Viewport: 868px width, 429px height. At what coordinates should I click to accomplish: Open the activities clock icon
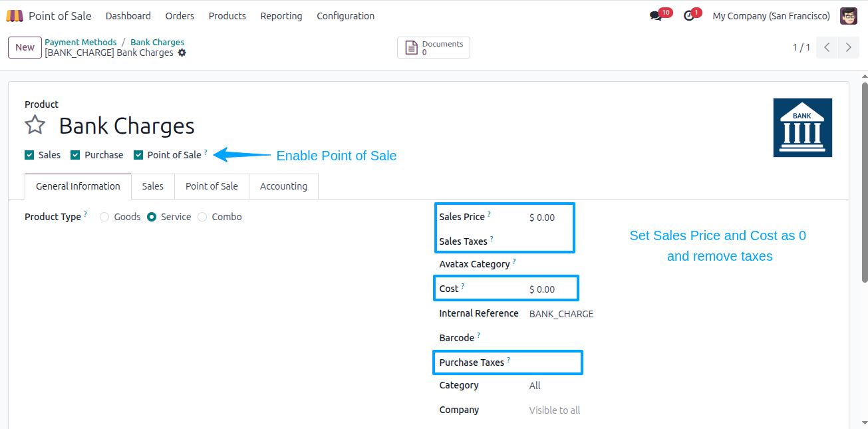click(x=689, y=16)
